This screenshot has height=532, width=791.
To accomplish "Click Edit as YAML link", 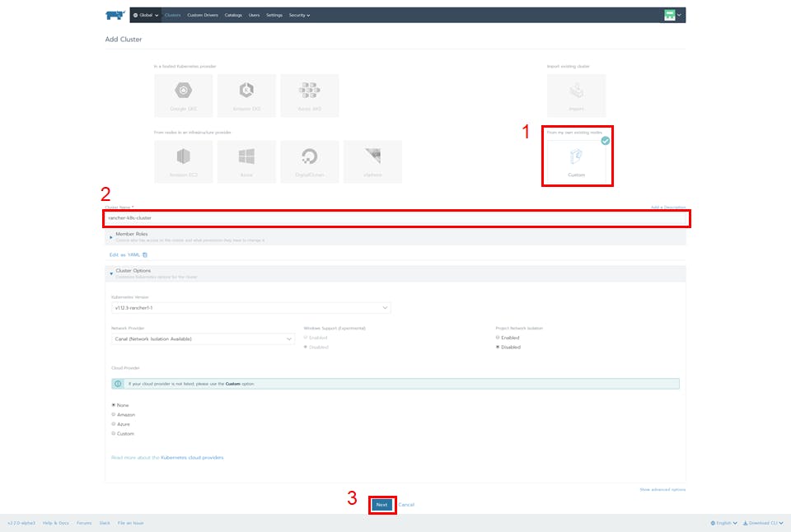I will pyautogui.click(x=124, y=255).
